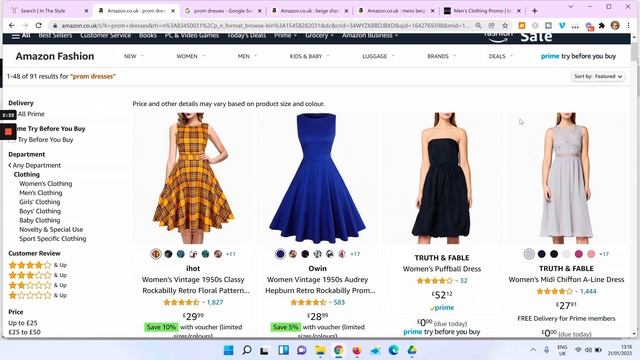Select the blue swatch under Owin dress
This screenshot has height=360, width=640.
(x=280, y=254)
